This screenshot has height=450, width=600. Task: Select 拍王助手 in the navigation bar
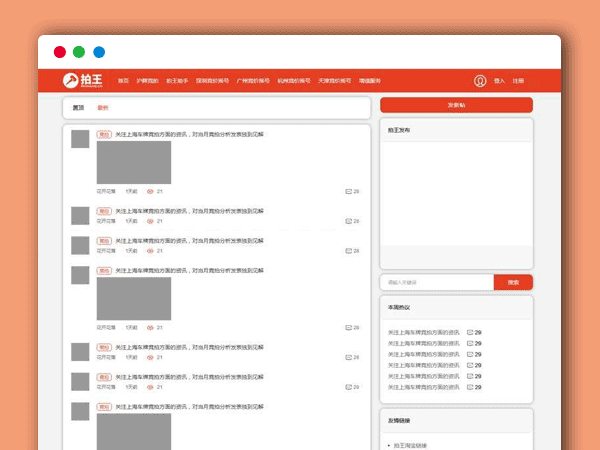coord(177,81)
